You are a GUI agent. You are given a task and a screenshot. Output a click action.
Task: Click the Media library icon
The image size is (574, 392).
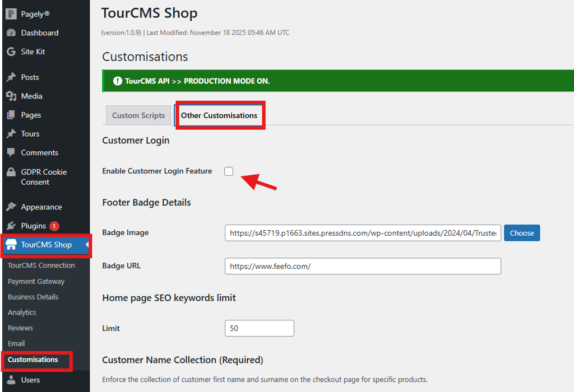(11, 96)
